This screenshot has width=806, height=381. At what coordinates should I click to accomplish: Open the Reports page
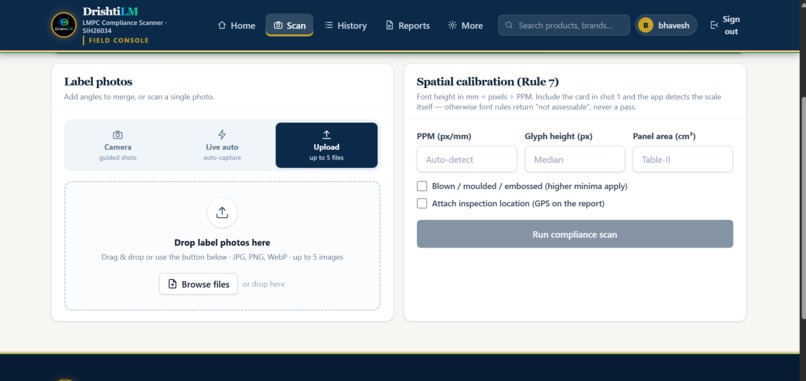click(x=408, y=25)
